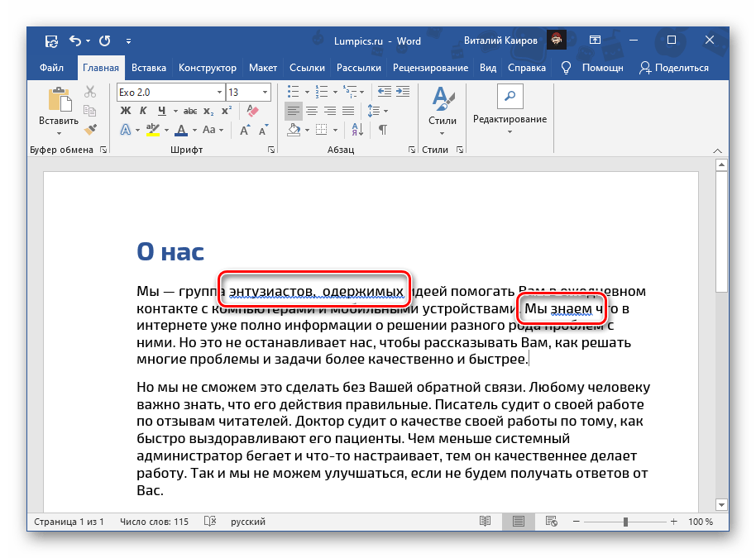Increase the paragraph indent
The height and width of the screenshot is (558, 756).
click(403, 92)
